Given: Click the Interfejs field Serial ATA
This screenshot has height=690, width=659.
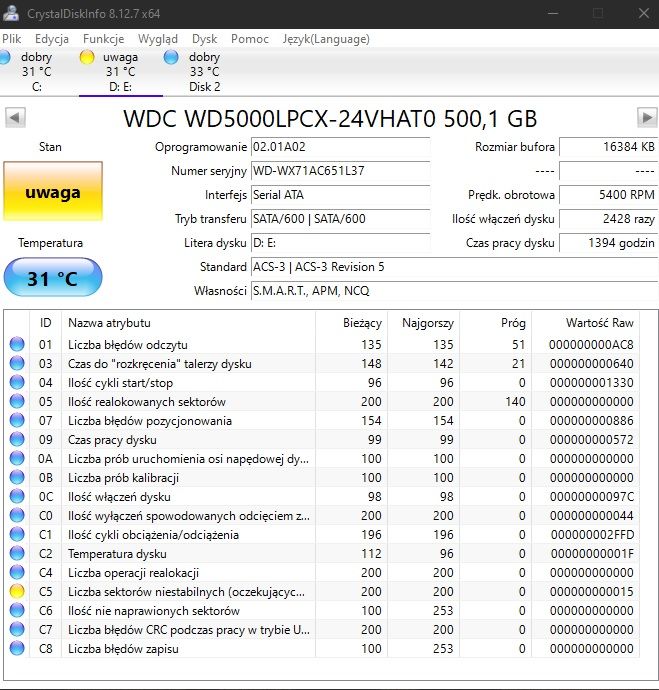Looking at the screenshot, I should click(340, 195).
